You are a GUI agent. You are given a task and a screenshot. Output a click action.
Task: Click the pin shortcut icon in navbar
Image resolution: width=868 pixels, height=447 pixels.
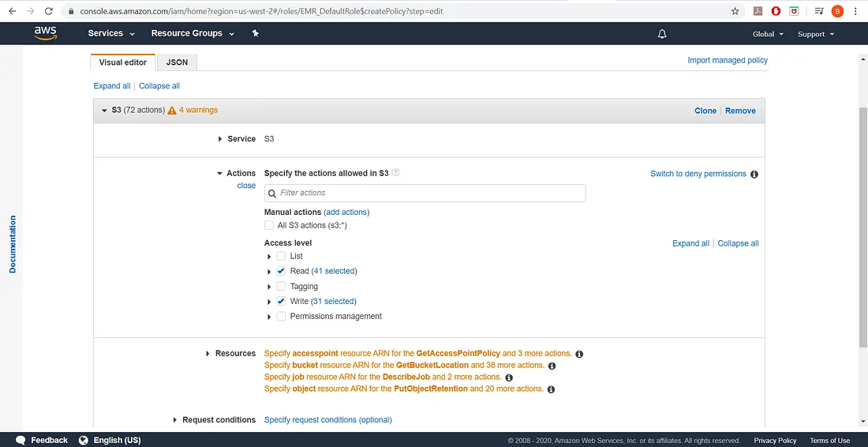(x=255, y=33)
